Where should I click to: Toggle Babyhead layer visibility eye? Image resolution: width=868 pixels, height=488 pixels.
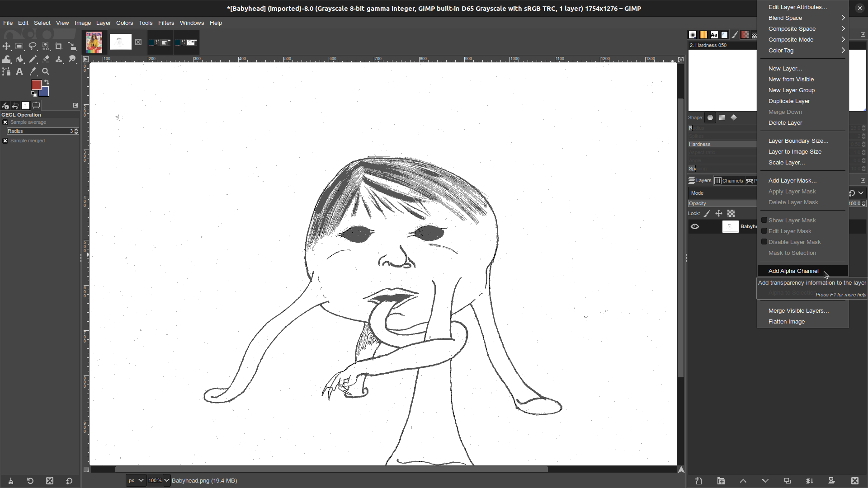pos(694,226)
